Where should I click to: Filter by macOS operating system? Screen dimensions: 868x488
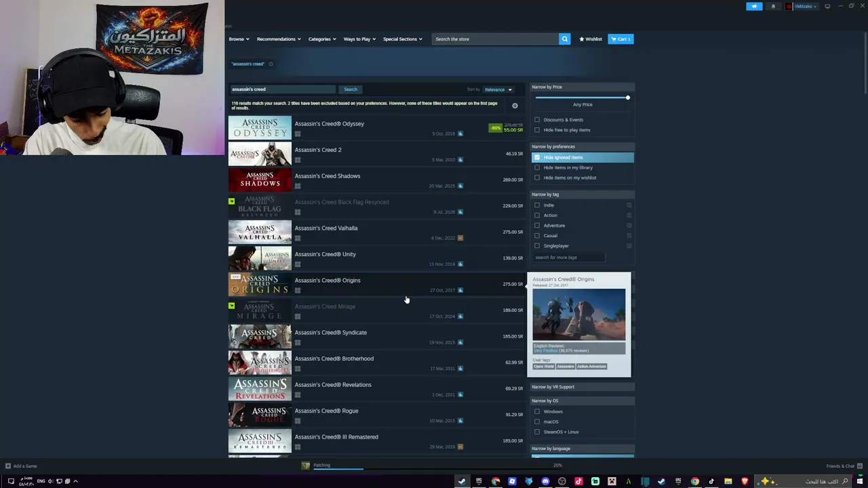pos(537,422)
